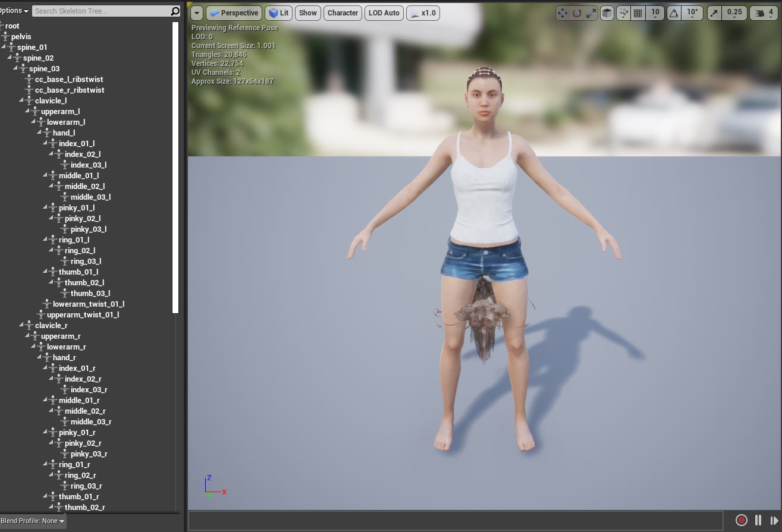Select the rotate gizmo tool
Image resolution: width=782 pixels, height=532 pixels.
click(x=576, y=13)
